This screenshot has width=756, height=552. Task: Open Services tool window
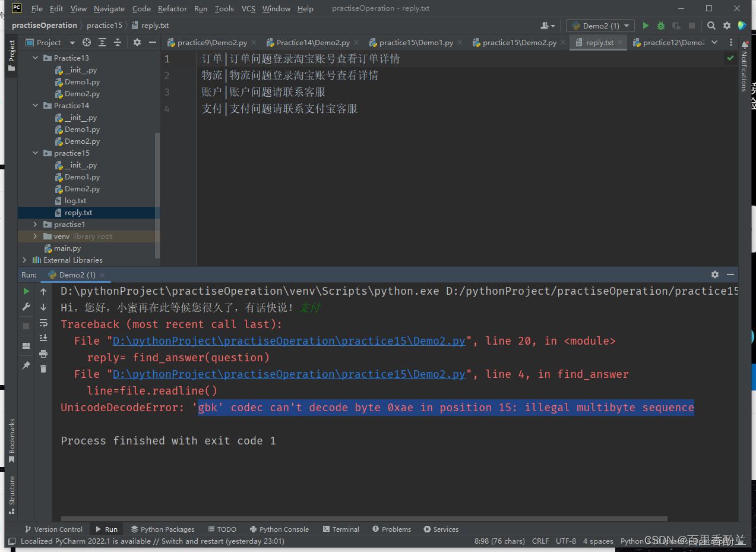[x=441, y=529]
